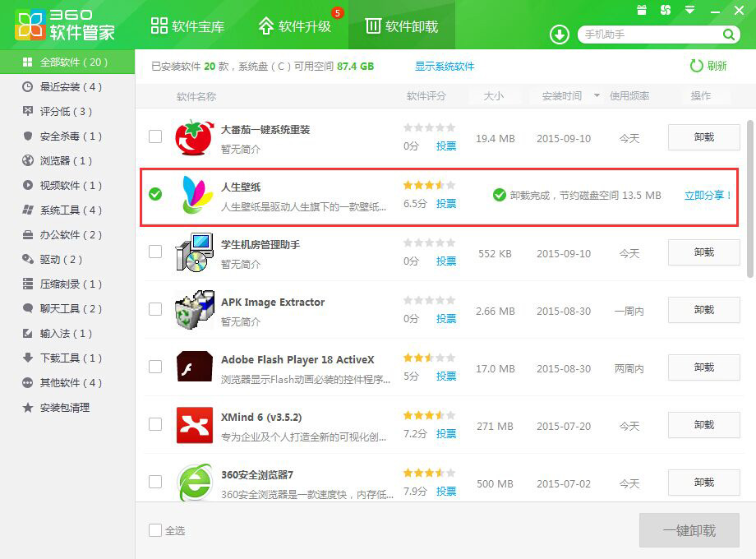Viewport: 756px width, 559px height.
Task: Click the Adobe Flash Player icon
Action: 194,367
